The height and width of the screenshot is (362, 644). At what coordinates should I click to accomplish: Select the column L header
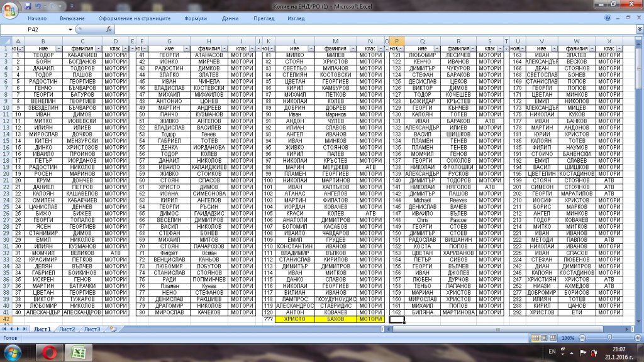[294, 41]
